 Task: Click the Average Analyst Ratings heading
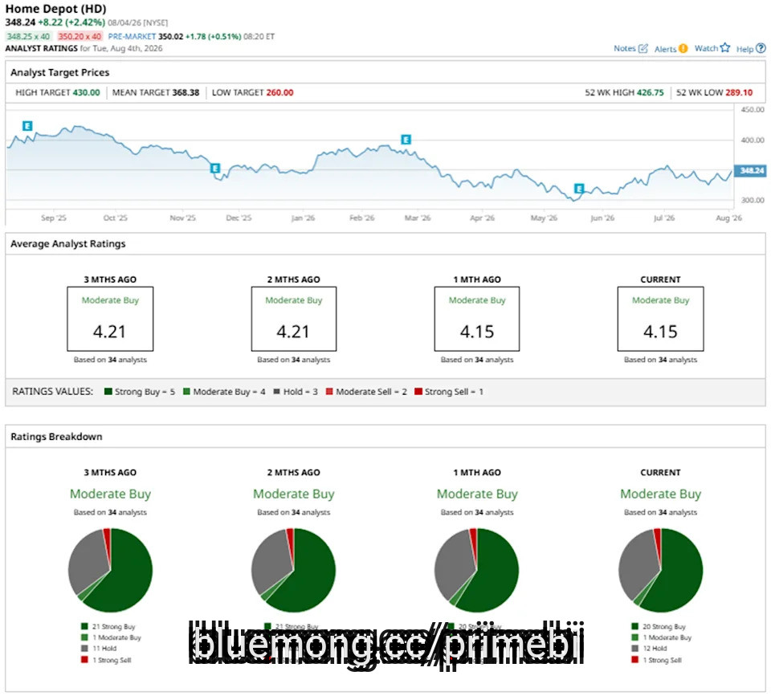pyautogui.click(x=67, y=244)
